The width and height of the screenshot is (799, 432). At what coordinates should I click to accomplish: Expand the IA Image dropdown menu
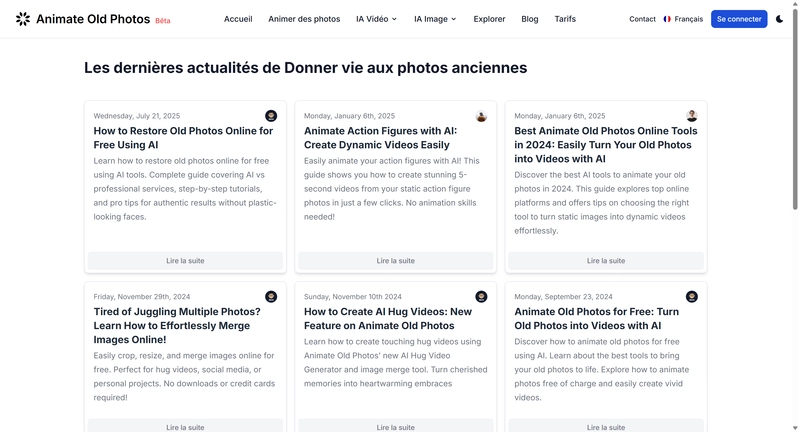(x=435, y=19)
